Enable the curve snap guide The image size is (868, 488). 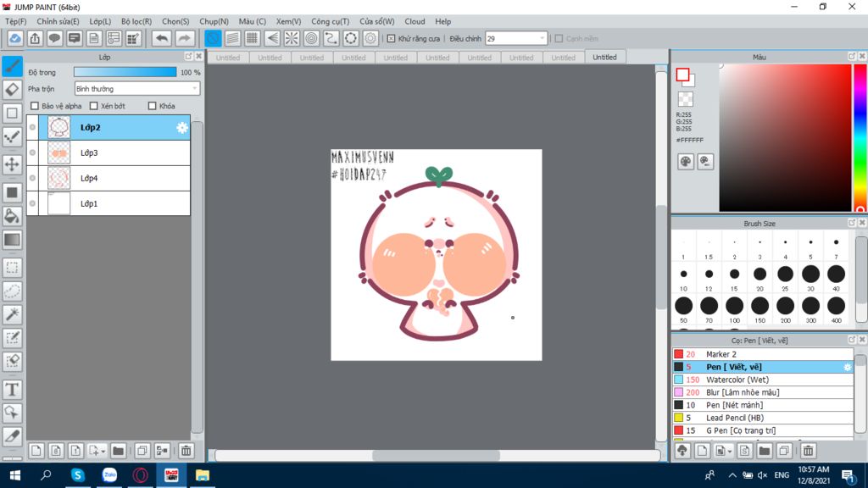331,39
